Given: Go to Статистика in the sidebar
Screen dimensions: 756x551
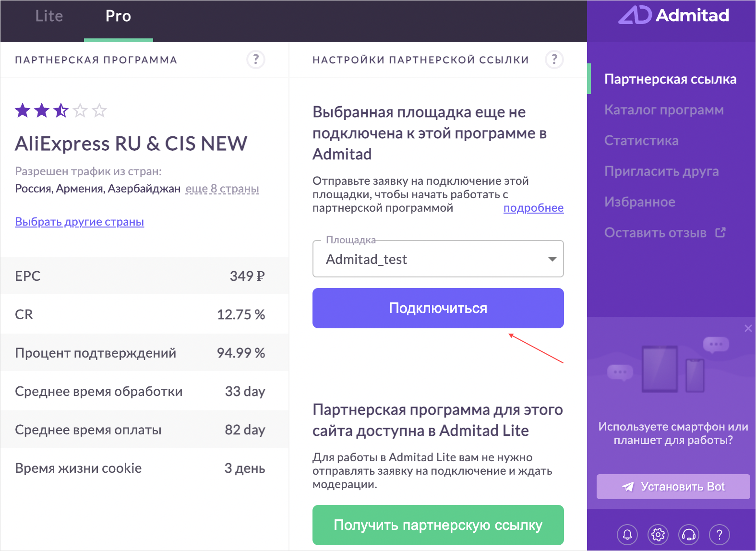Looking at the screenshot, I should 641,141.
